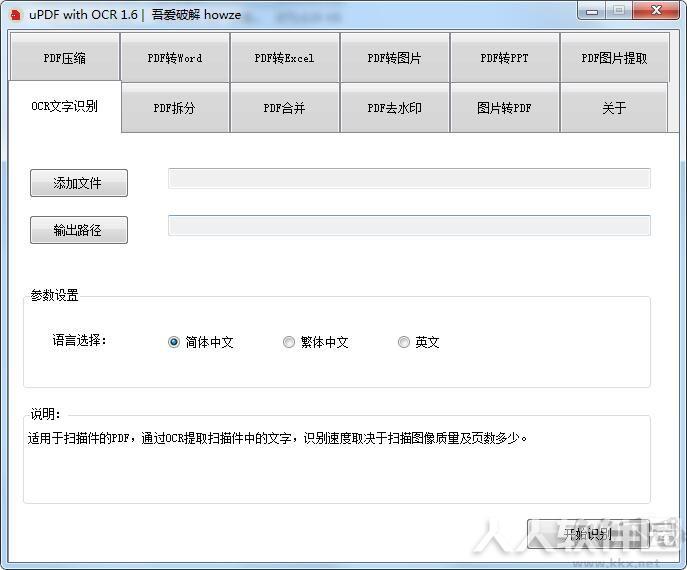Switch to the PDF拆分 tab

175,107
